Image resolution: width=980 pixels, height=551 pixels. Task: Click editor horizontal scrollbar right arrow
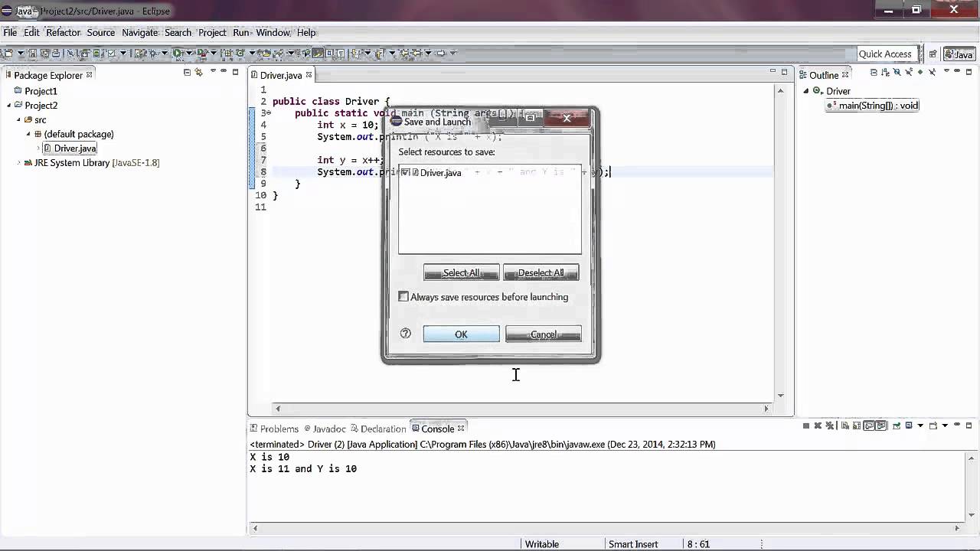pyautogui.click(x=766, y=409)
